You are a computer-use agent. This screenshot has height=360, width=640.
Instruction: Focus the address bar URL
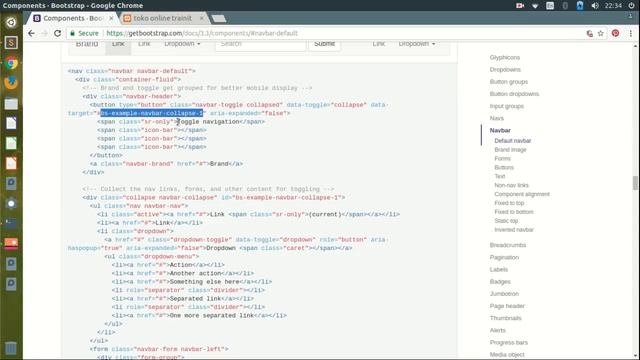[x=202, y=33]
